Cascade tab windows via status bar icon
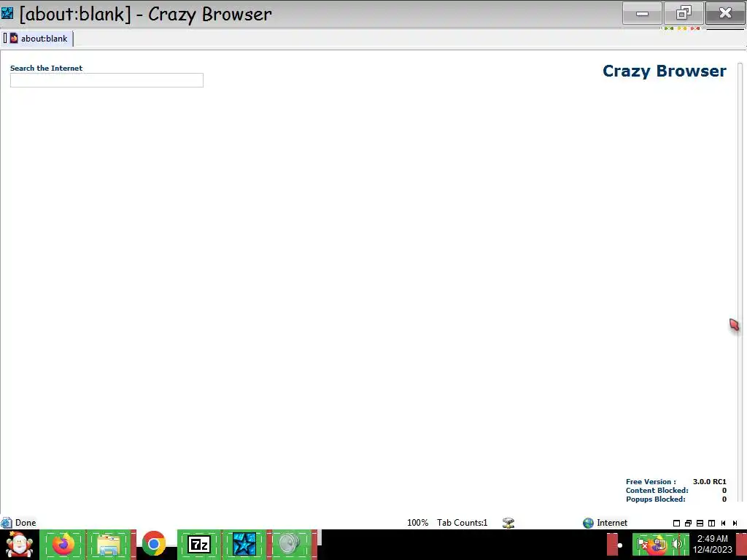 pos(688,524)
